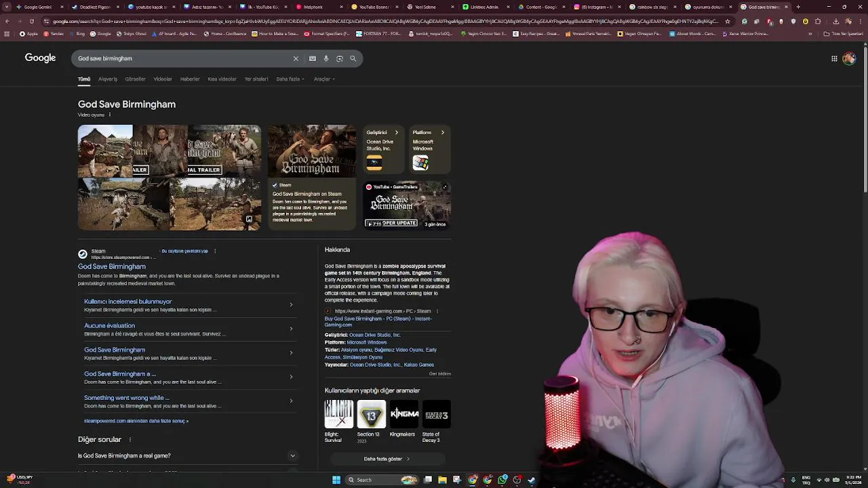
Task: Open the three-dot menu next to Steam result
Action: tap(215, 251)
